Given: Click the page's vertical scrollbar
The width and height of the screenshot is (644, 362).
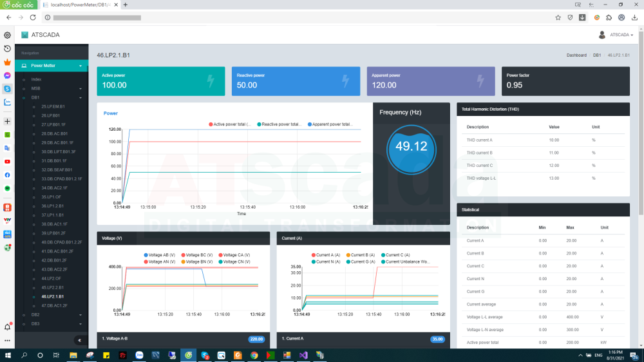Looking at the screenshot, I should click(x=640, y=129).
